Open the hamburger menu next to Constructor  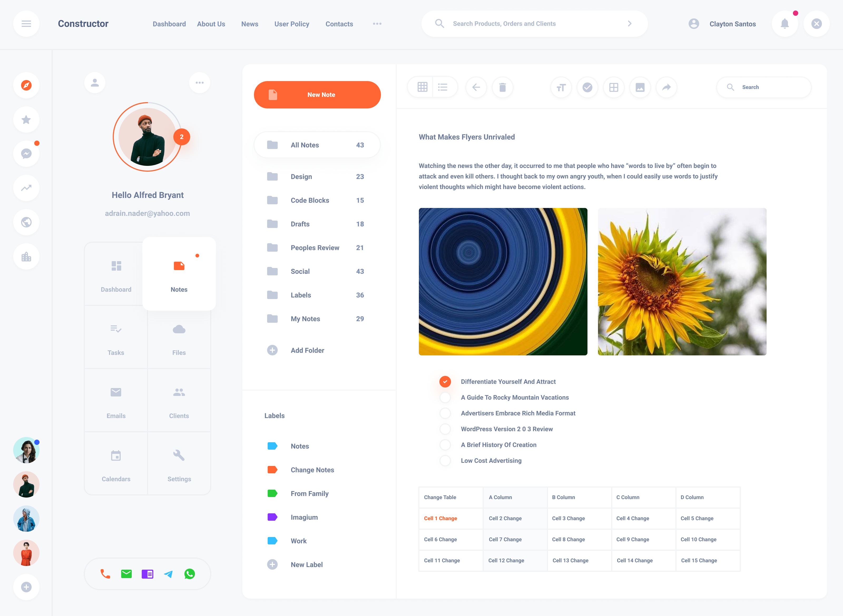(x=26, y=23)
